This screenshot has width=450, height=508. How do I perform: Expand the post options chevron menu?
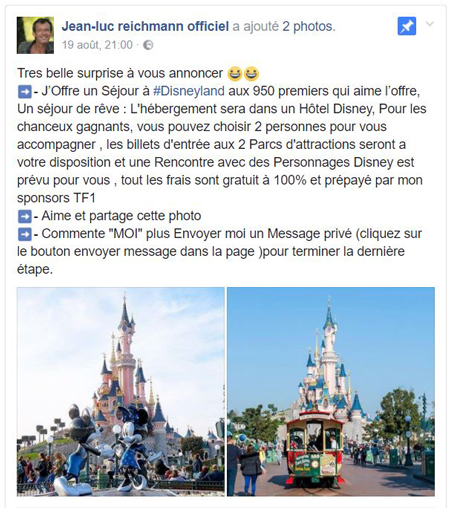pyautogui.click(x=430, y=24)
